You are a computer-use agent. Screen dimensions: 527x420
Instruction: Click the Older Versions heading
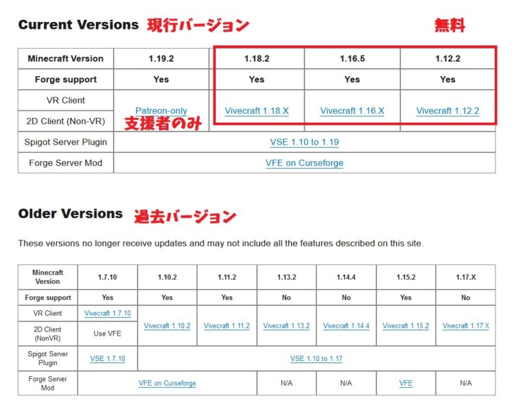pos(71,213)
